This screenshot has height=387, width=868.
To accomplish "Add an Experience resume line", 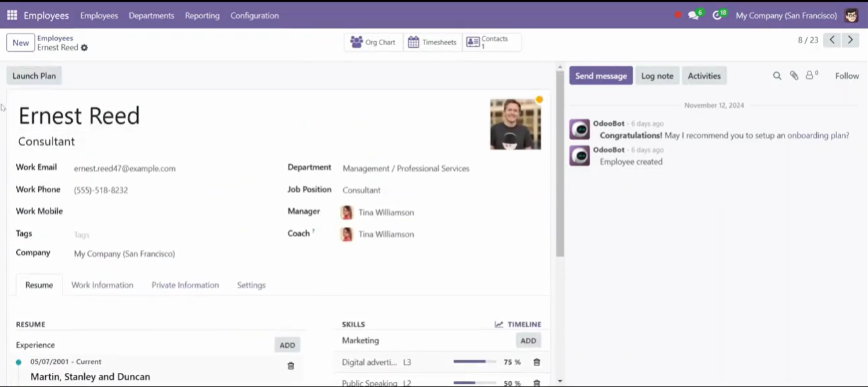I will point(287,345).
